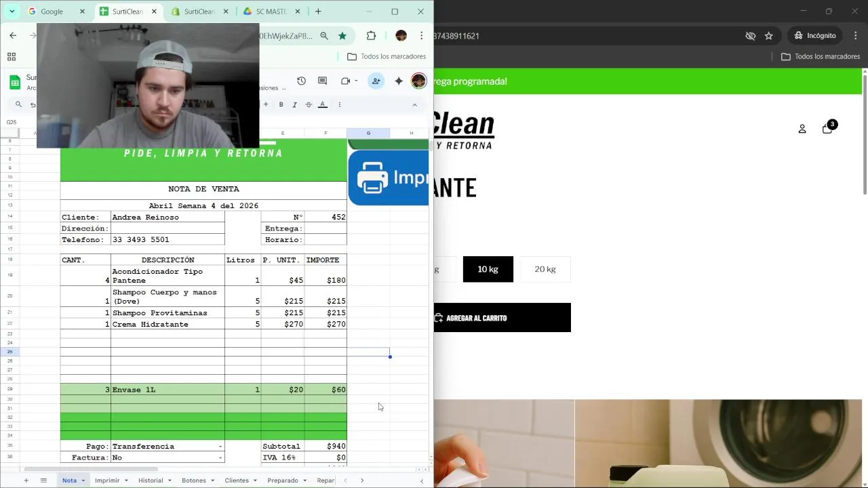Toggle the bookmark star in left window
The width and height of the screenshot is (868, 488).
point(342,36)
